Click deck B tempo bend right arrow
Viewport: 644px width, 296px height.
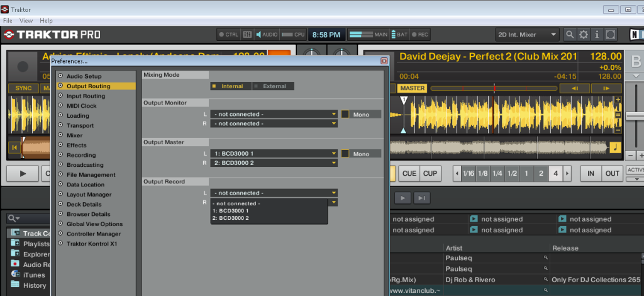[x=606, y=88]
